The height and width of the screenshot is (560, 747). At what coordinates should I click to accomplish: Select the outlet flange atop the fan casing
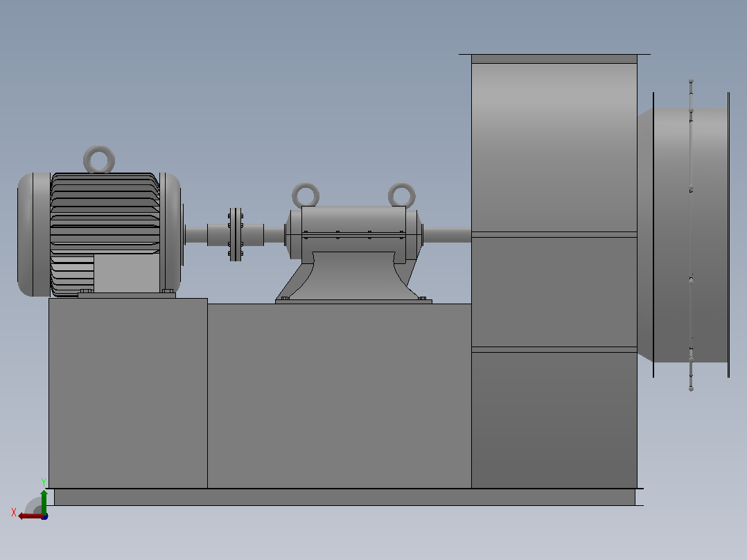(554, 59)
